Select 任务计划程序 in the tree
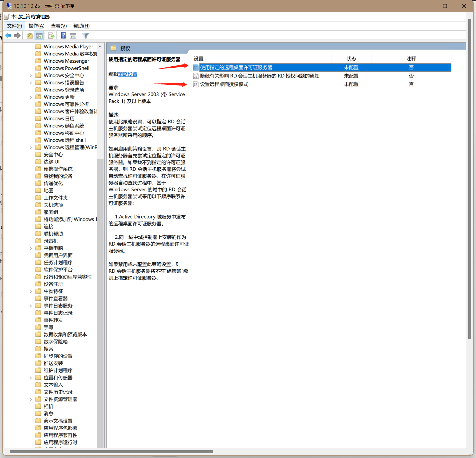This screenshot has height=458, width=476. pyautogui.click(x=58, y=262)
